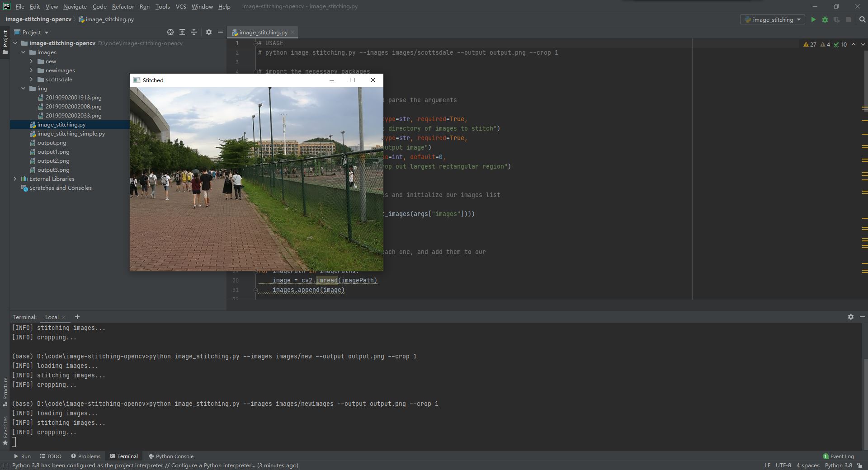868x470 pixels.
Task: Expand the newimages folder
Action: (32, 70)
